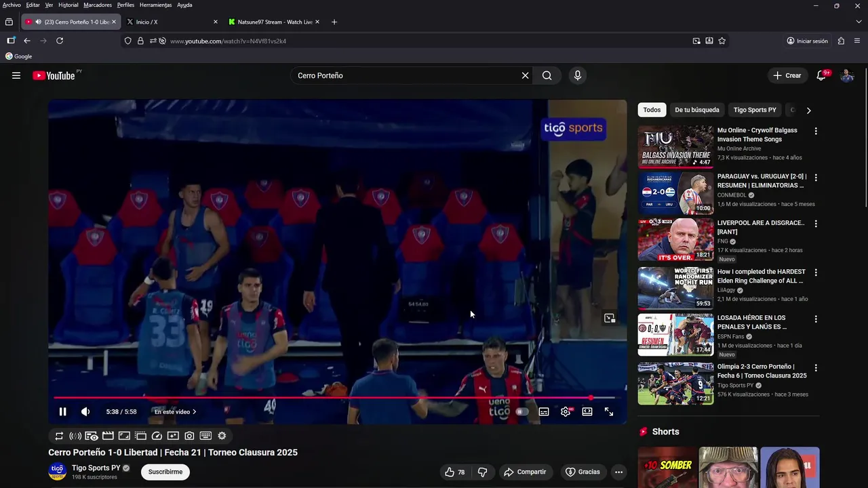Open the Marcadores menu
This screenshot has width=868, height=488.
pyautogui.click(x=98, y=5)
